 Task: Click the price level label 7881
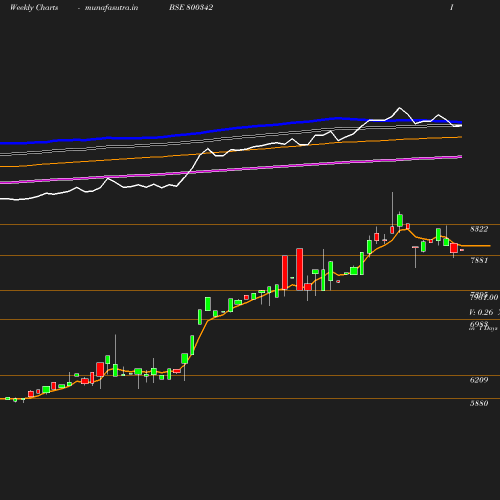click(x=479, y=260)
